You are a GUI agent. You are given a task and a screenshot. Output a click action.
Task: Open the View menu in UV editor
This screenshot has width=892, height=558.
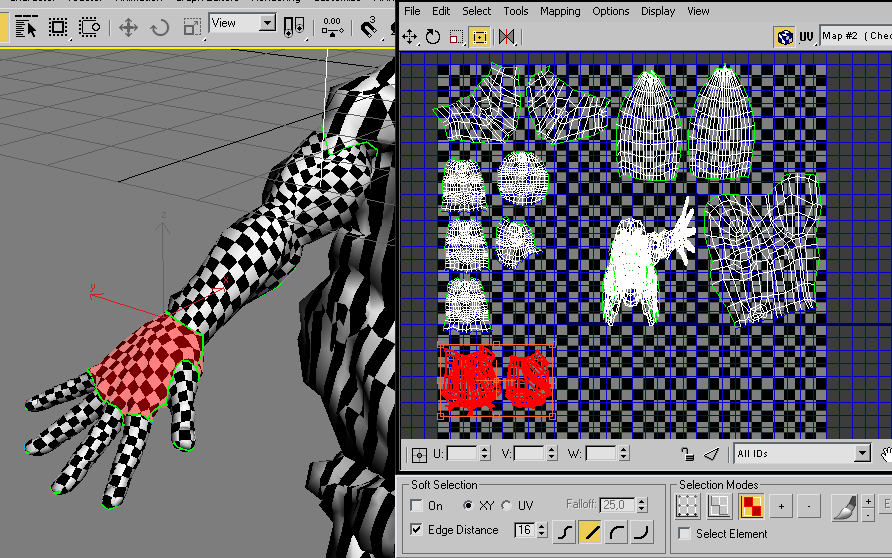click(x=698, y=11)
